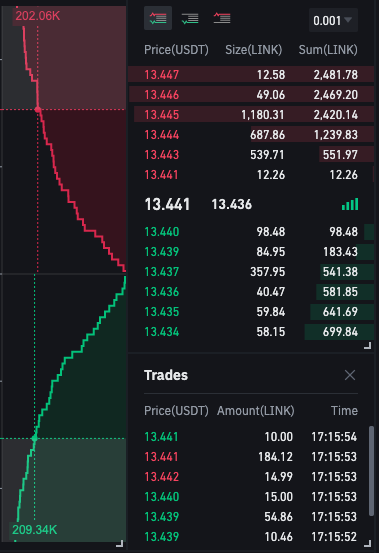This screenshot has height=553, width=379.
Task: Close the Trades panel
Action: pos(350,375)
